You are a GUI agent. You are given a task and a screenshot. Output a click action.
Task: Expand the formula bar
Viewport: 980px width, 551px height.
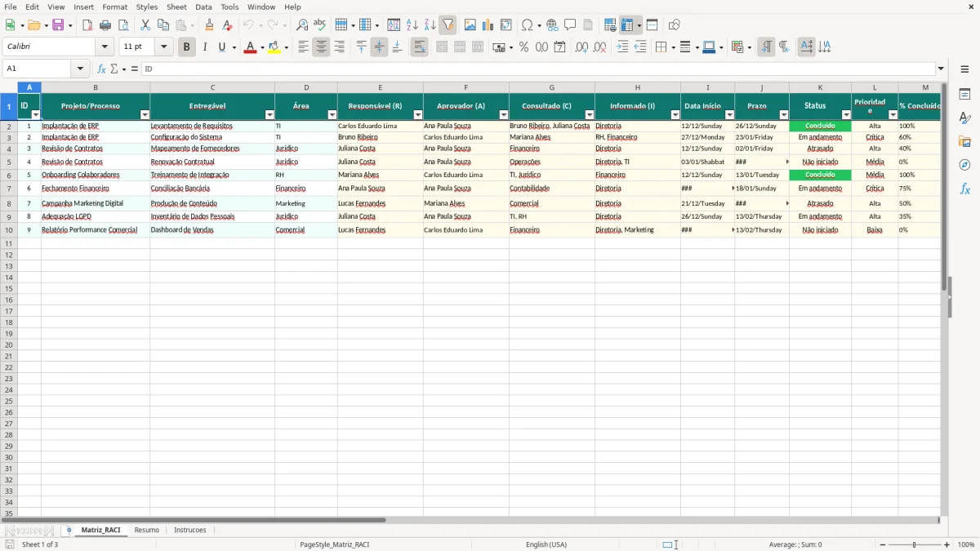[x=942, y=69]
